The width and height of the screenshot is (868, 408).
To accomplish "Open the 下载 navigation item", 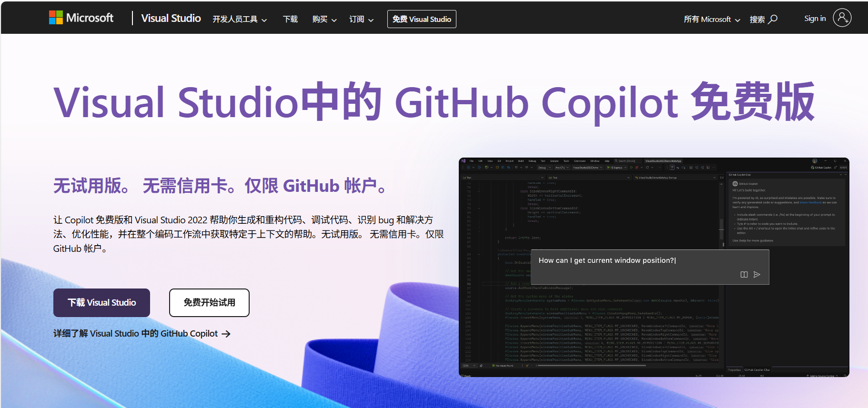I will coord(290,19).
